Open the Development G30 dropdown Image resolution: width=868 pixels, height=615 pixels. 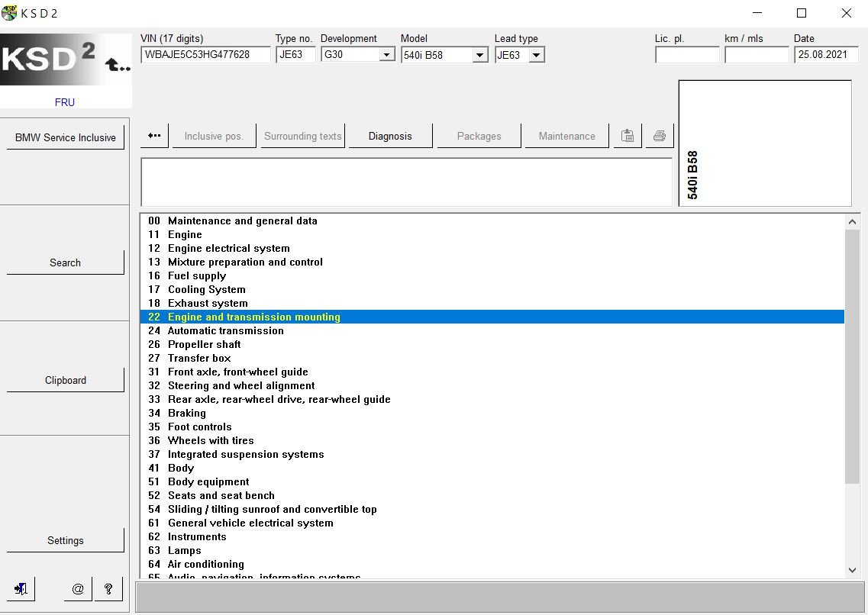coord(386,55)
